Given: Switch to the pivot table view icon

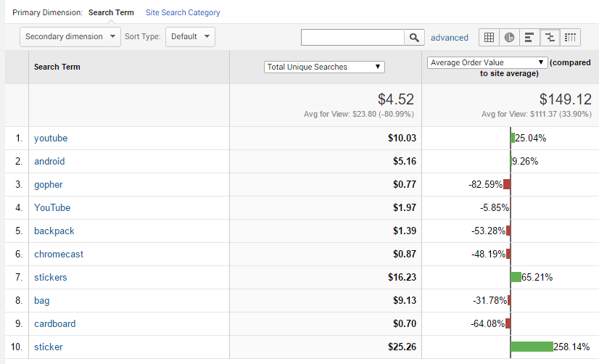Looking at the screenshot, I should click(x=570, y=38).
